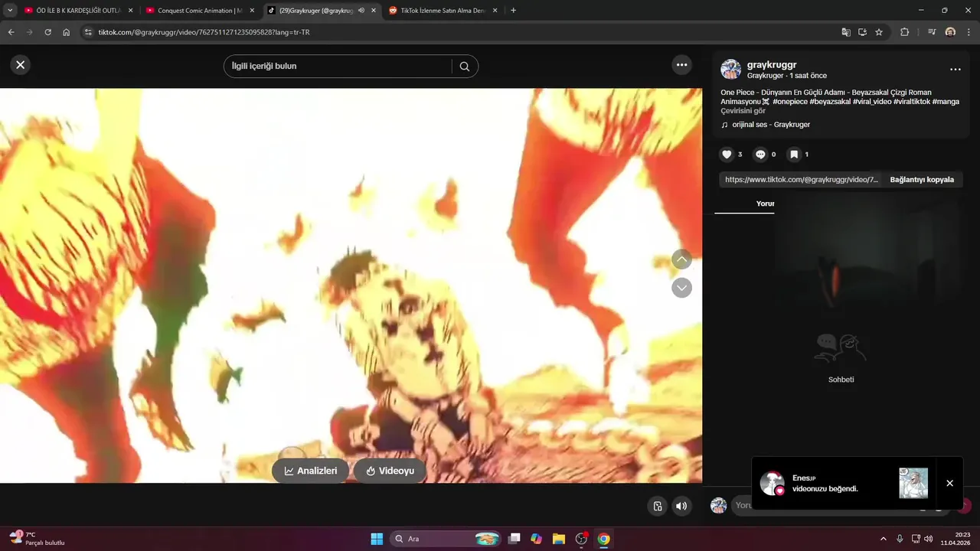Screen dimensions: 980x551
Task: Reload the TikTok page
Action: [47, 32]
